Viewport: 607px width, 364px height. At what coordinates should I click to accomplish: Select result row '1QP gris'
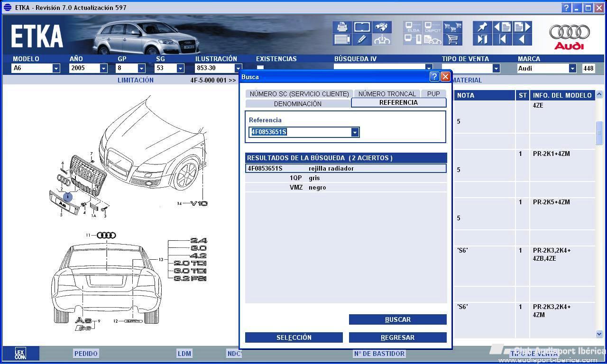point(346,178)
